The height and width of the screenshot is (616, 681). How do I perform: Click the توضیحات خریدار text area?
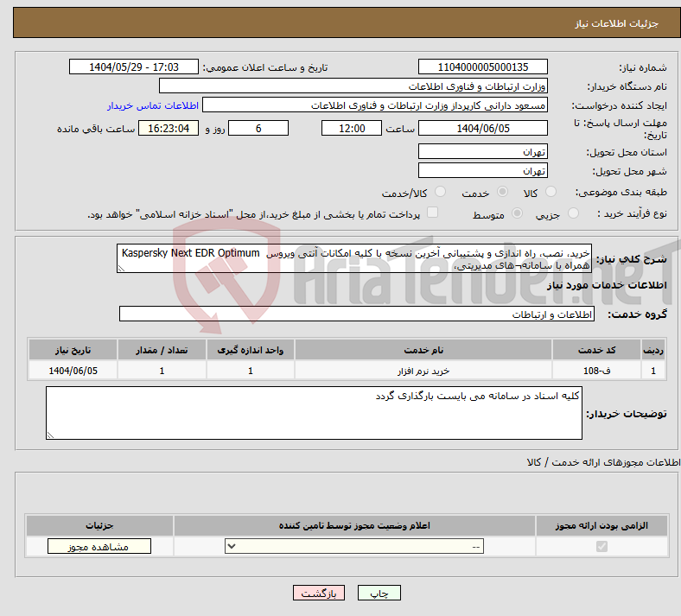[314, 413]
